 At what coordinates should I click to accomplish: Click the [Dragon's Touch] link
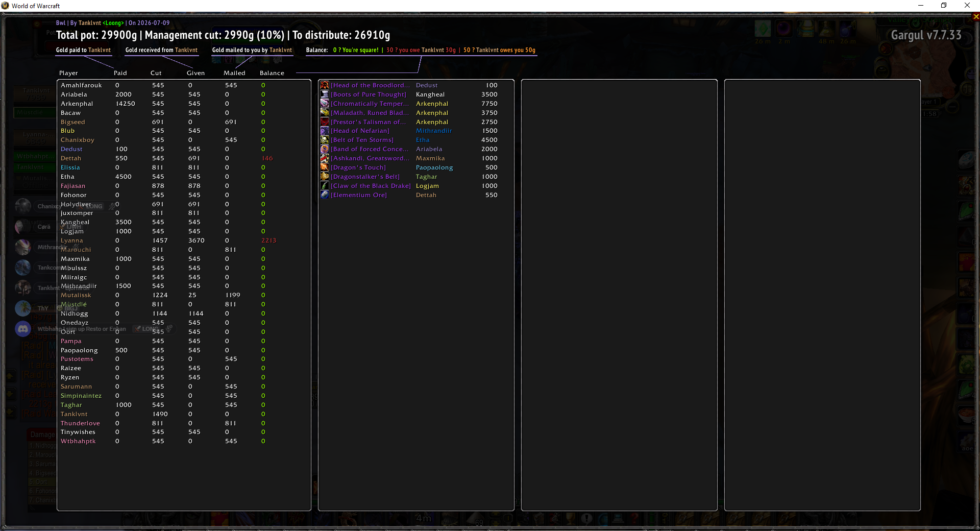pyautogui.click(x=358, y=167)
